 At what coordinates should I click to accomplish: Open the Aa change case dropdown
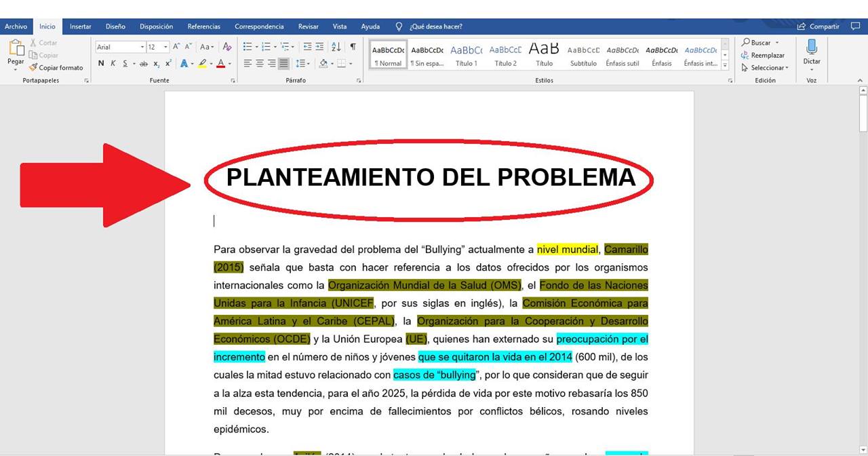point(207,47)
